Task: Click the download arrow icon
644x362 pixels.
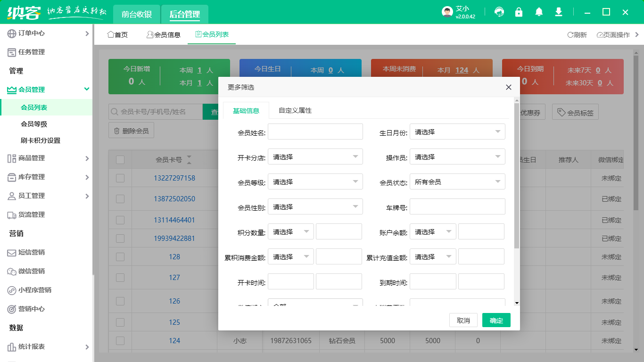Action: click(559, 12)
